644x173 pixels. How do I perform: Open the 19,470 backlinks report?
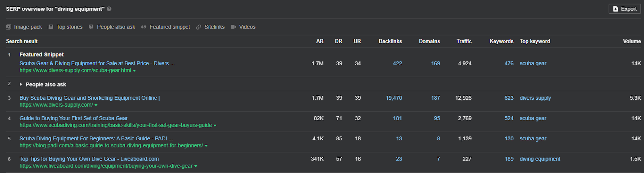tap(394, 98)
